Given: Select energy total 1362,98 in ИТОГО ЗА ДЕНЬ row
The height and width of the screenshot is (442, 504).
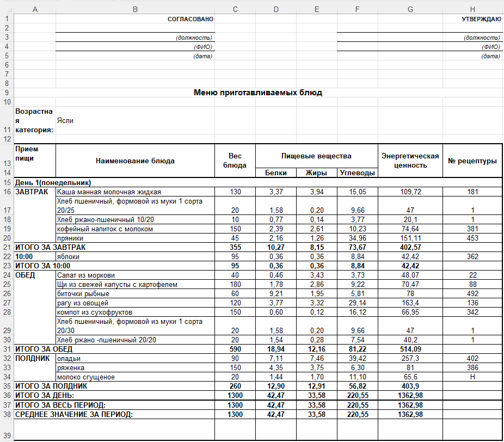Looking at the screenshot, I should 410,395.
